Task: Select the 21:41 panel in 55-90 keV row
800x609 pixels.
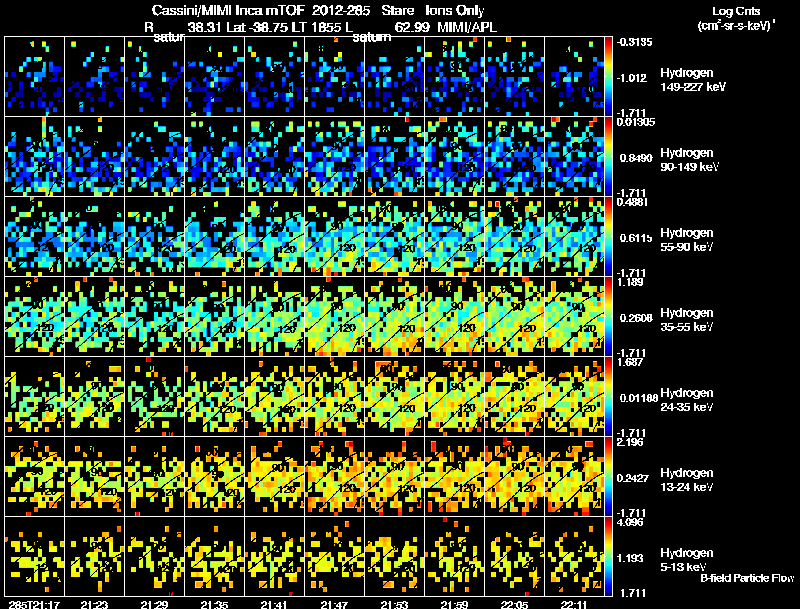Action: pos(274,237)
